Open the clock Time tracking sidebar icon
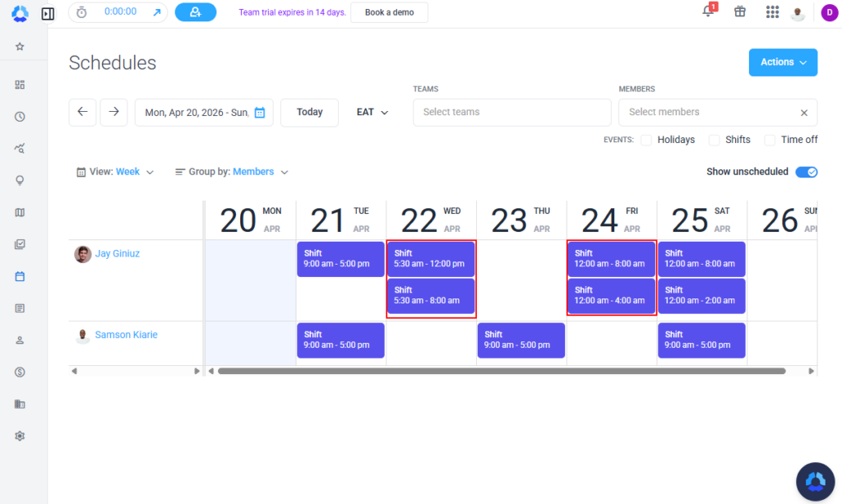Screen dimensions: 842x504 coord(20,117)
